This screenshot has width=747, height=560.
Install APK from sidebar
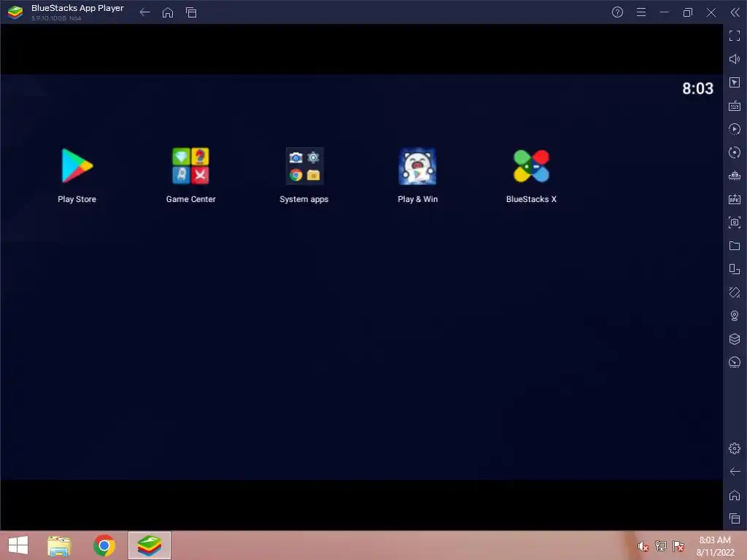coord(735,199)
